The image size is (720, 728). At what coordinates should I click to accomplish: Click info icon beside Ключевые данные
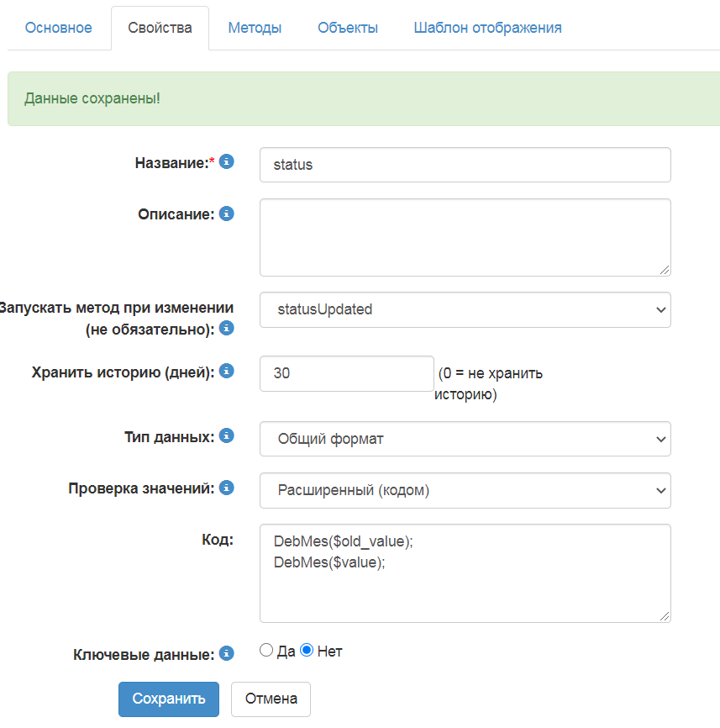pos(226,652)
